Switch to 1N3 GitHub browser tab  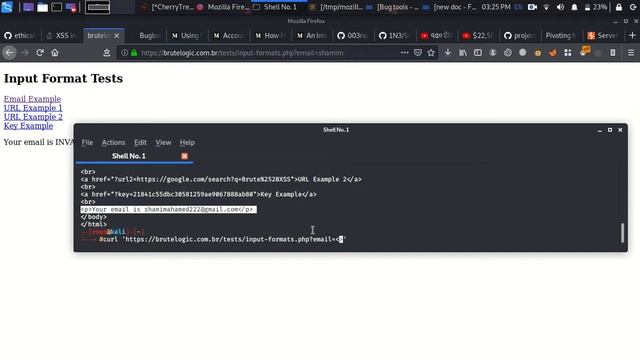point(395,36)
